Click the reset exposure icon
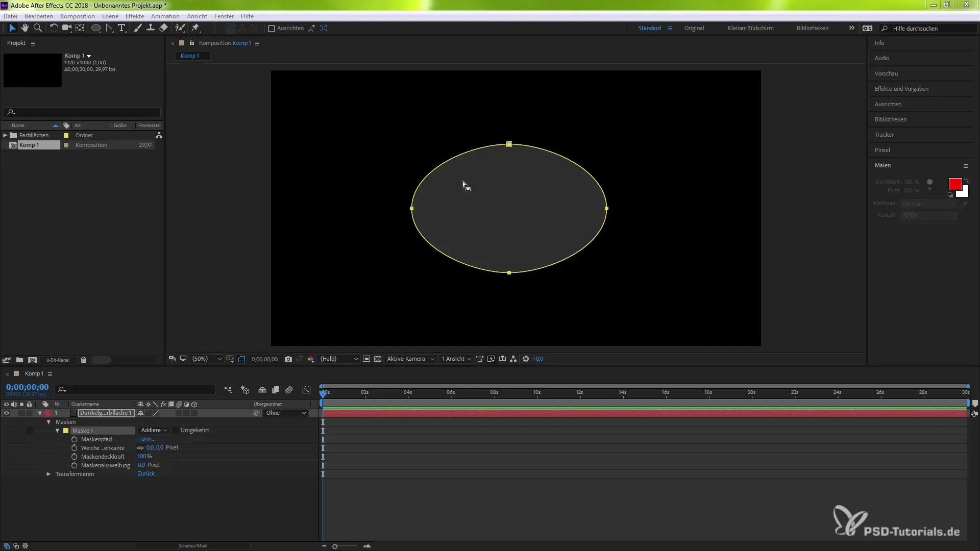This screenshot has width=980, height=551. tap(526, 359)
